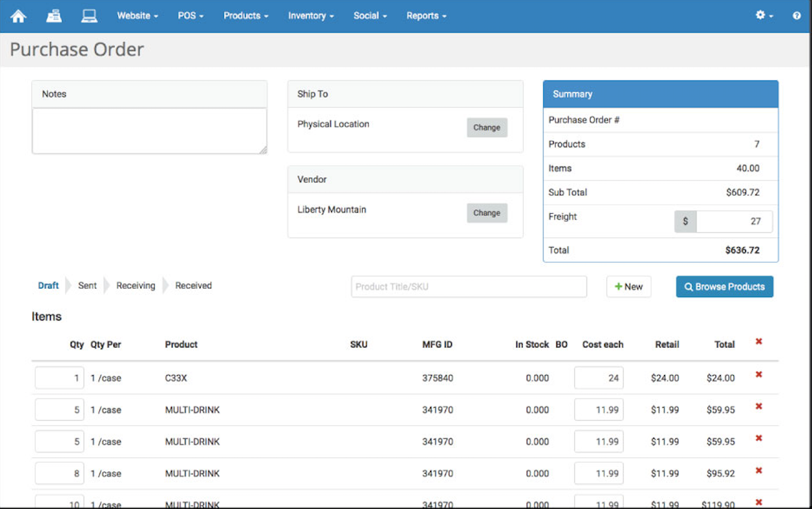Image resolution: width=812 pixels, height=509 pixels.
Task: Open the Social menu
Action: click(370, 16)
